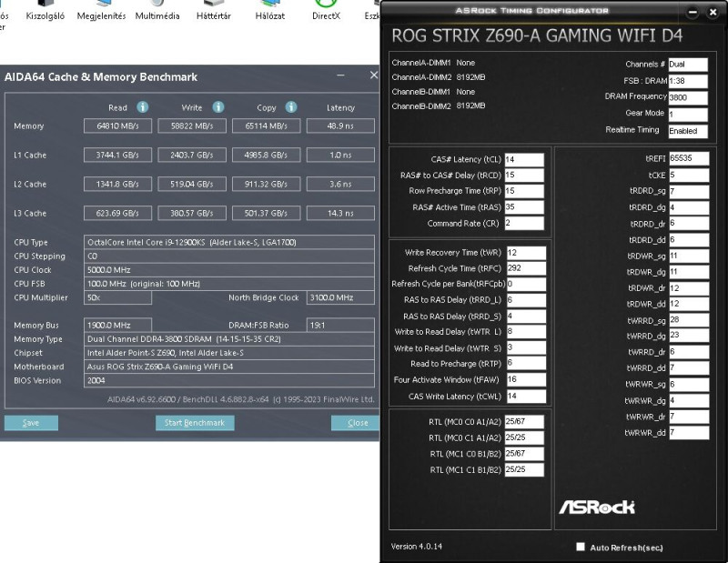This screenshot has height=563, width=728.
Task: Click the CPU Clock field showing 5000.0 MHz
Action: pos(229,269)
